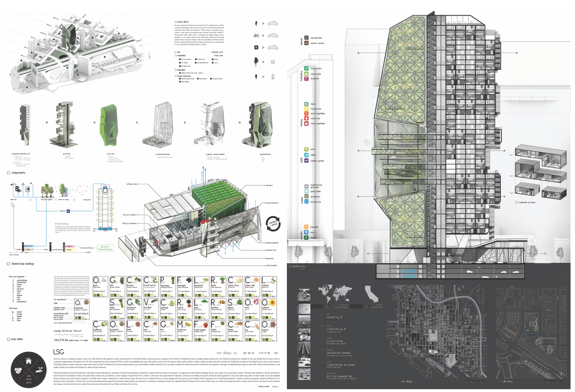Viewport: 575px width, 392px height.
Task: Toggle the residential unit types checkbox
Action: point(516,202)
